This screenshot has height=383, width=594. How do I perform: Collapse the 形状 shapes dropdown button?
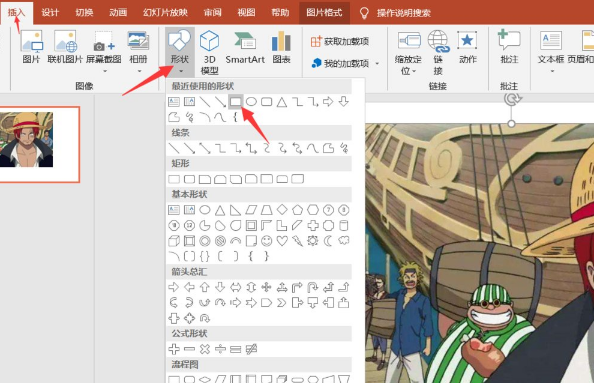[180, 52]
